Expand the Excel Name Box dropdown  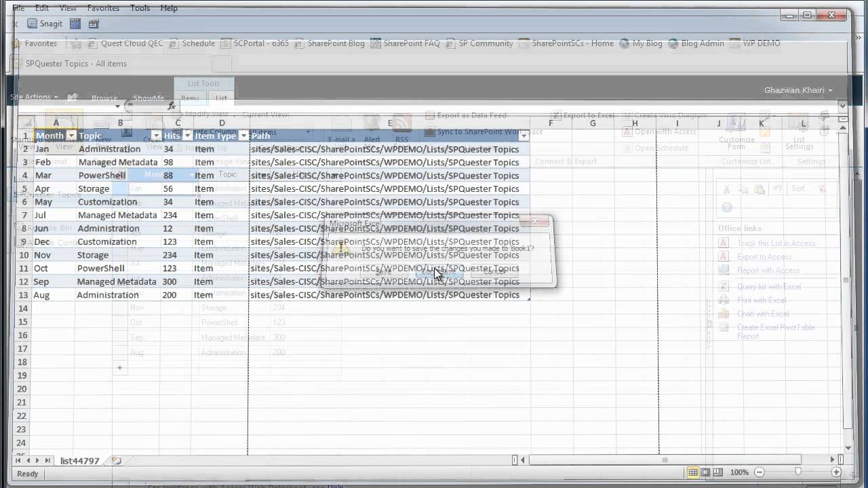pos(117,106)
